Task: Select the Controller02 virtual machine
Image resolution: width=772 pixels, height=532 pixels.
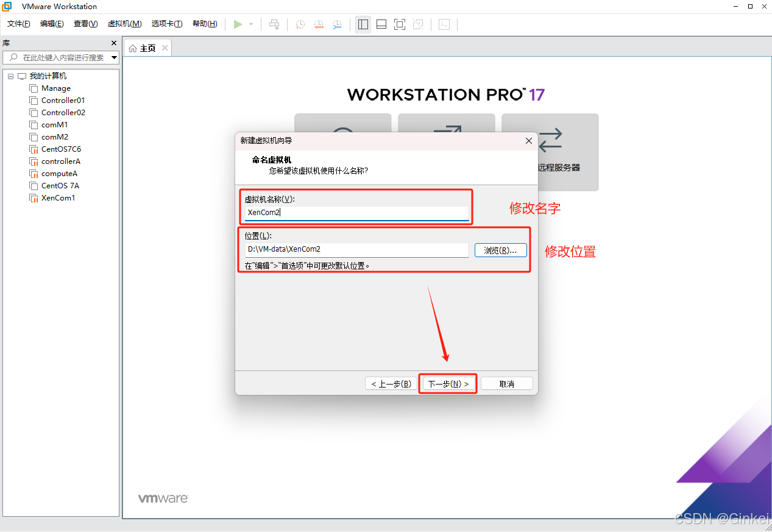Action: [63, 113]
